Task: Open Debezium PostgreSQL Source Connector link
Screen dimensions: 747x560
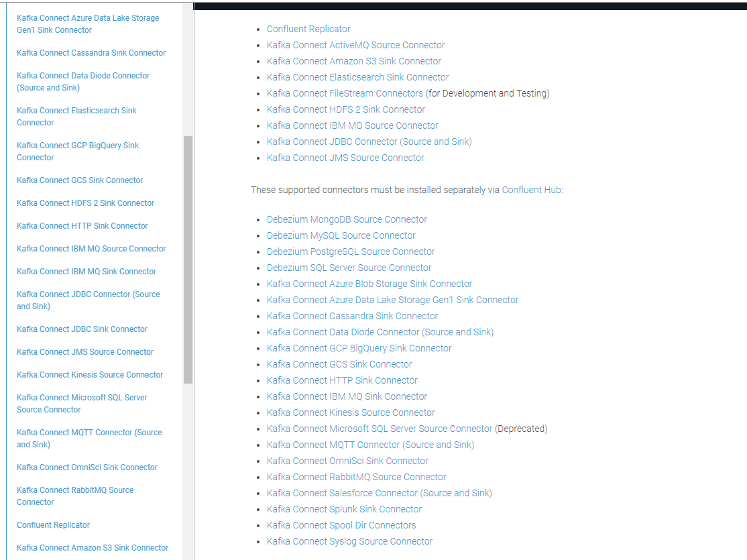Action: click(351, 251)
